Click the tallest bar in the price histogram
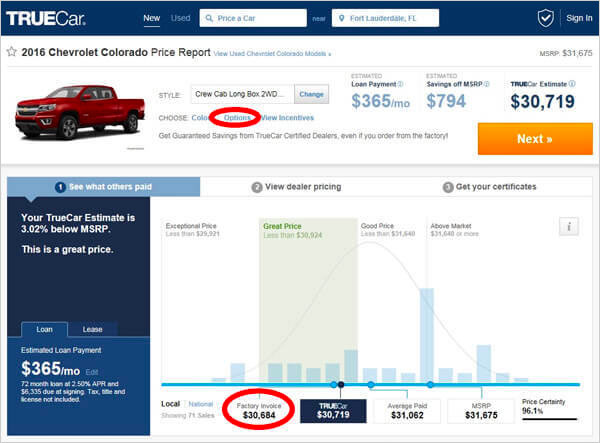The image size is (600, 443). (x=427, y=335)
